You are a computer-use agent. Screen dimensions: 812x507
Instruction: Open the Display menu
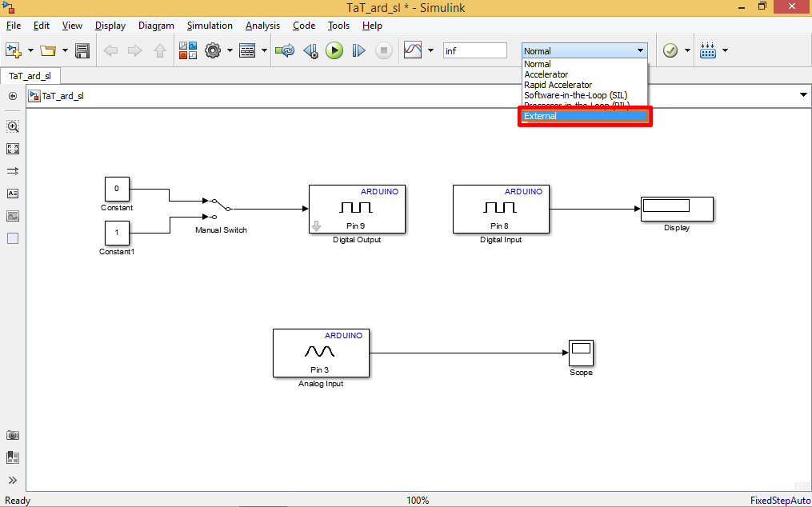[110, 26]
